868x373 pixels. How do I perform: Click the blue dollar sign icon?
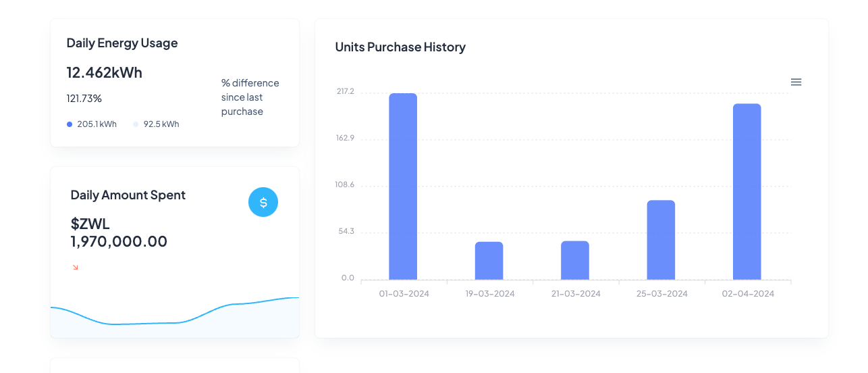click(263, 202)
